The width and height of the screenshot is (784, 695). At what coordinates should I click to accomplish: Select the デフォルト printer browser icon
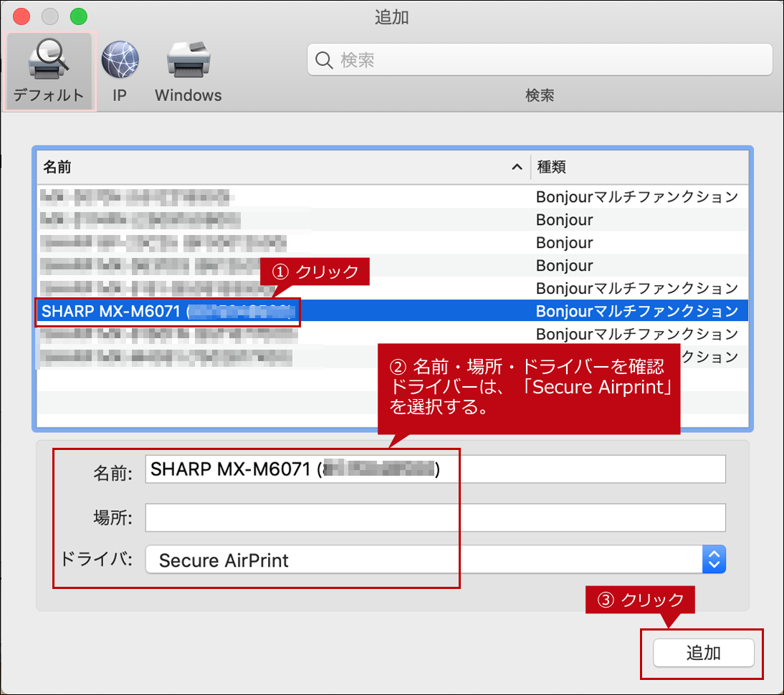click(x=49, y=70)
